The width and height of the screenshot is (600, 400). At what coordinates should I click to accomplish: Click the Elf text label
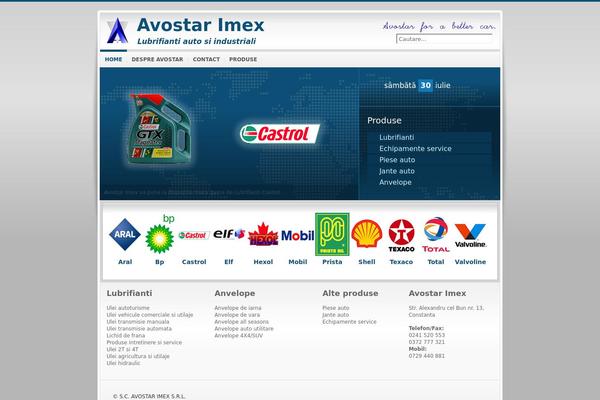[228, 262]
